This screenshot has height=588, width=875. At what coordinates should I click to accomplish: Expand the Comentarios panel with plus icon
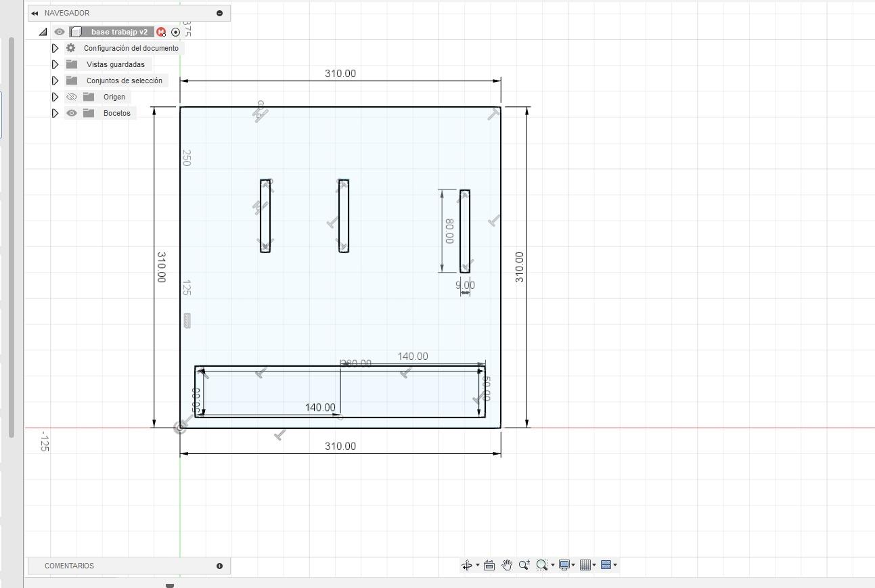pos(219,566)
